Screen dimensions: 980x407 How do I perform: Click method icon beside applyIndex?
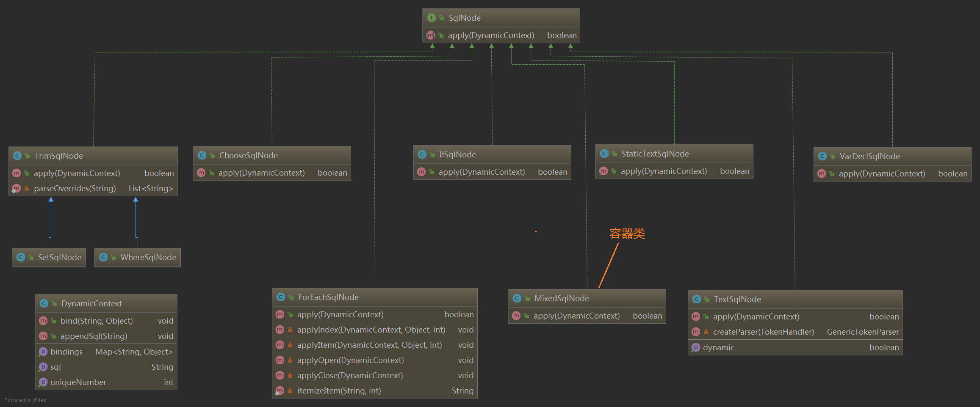[280, 330]
